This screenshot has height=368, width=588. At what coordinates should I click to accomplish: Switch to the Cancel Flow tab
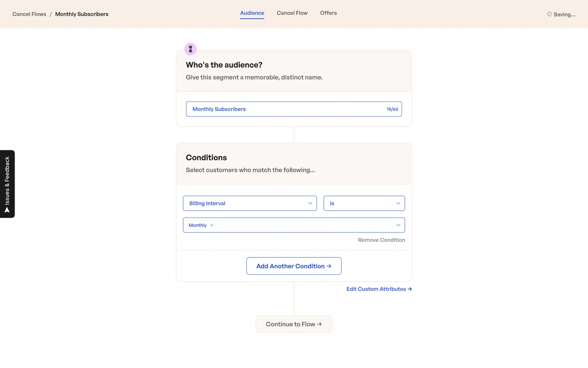pos(292,13)
